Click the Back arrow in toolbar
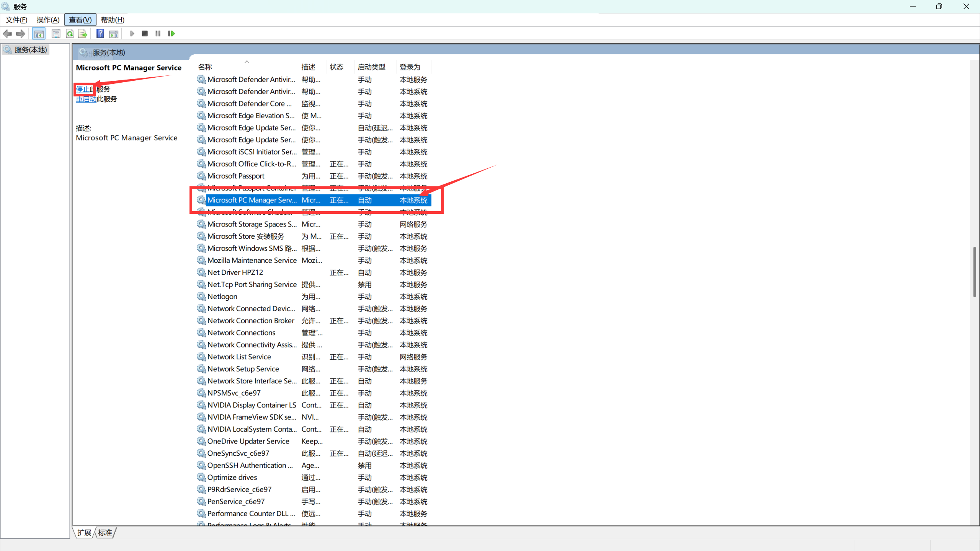This screenshot has width=980, height=551. [8, 34]
